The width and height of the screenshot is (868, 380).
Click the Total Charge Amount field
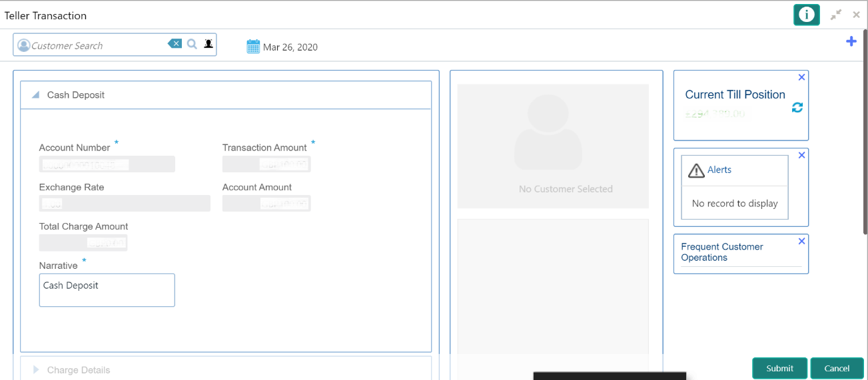pos(83,243)
